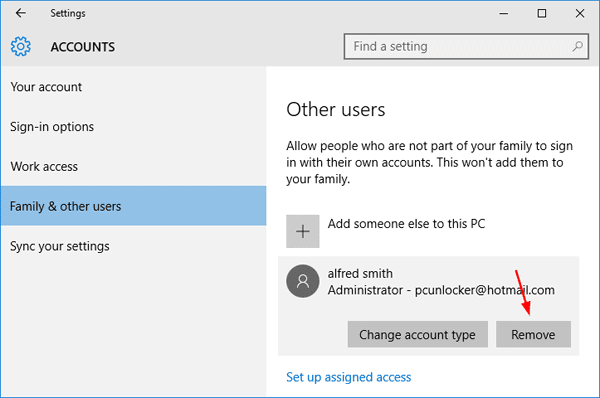Open the Your account section

tap(133, 87)
